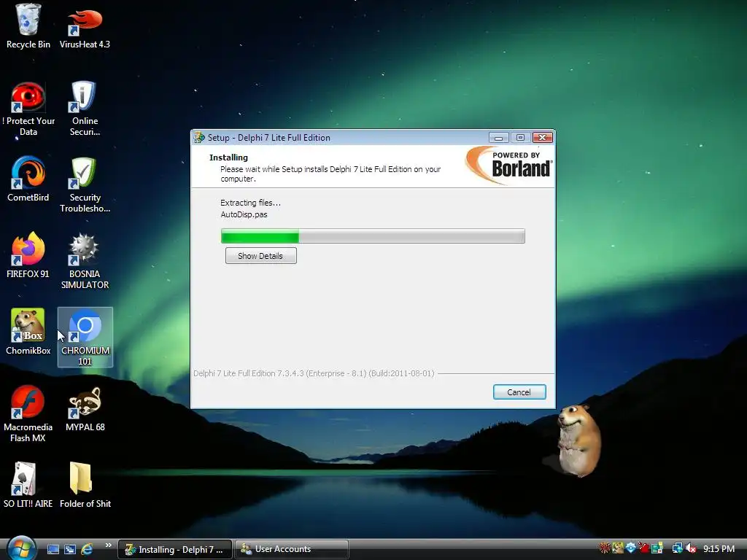Click the muted volume tray icon
Viewport: 747px width, 560px height.
click(x=691, y=548)
